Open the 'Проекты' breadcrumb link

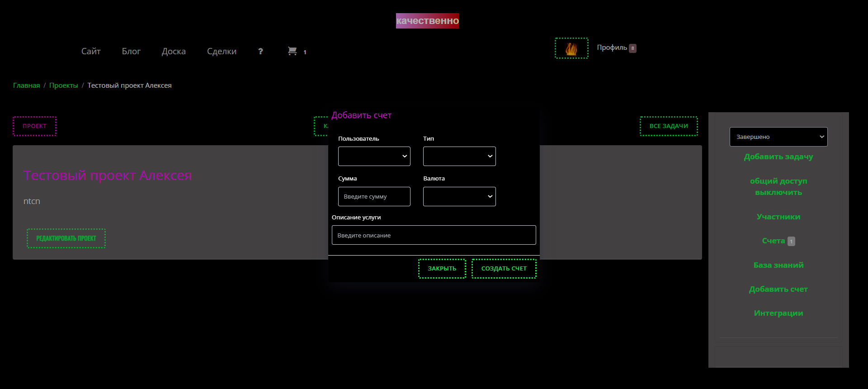(63, 85)
